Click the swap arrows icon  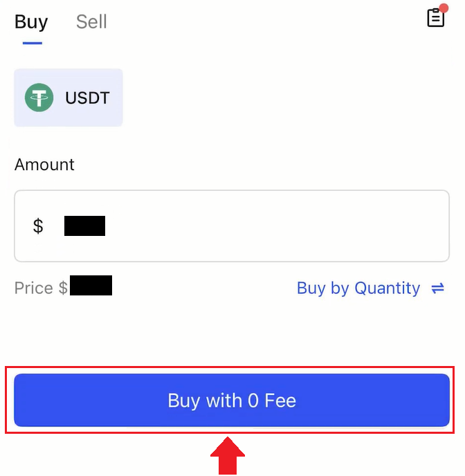click(437, 289)
